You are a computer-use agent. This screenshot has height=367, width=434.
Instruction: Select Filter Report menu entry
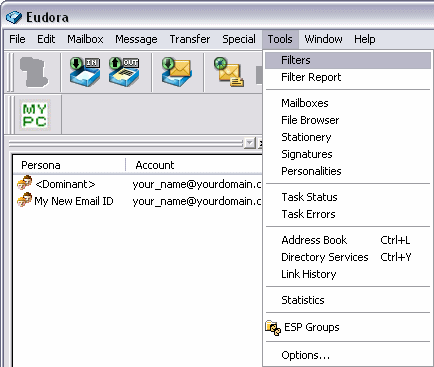348,77
